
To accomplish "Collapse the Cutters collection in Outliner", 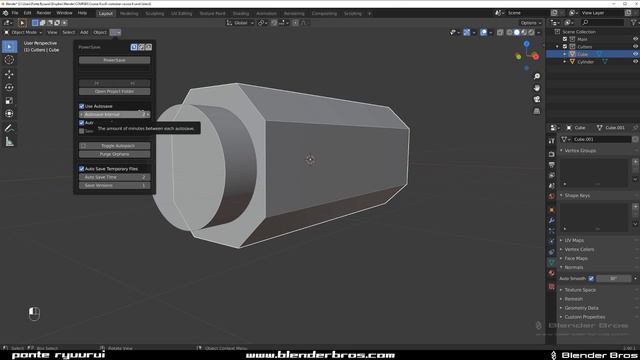I will click(x=558, y=47).
